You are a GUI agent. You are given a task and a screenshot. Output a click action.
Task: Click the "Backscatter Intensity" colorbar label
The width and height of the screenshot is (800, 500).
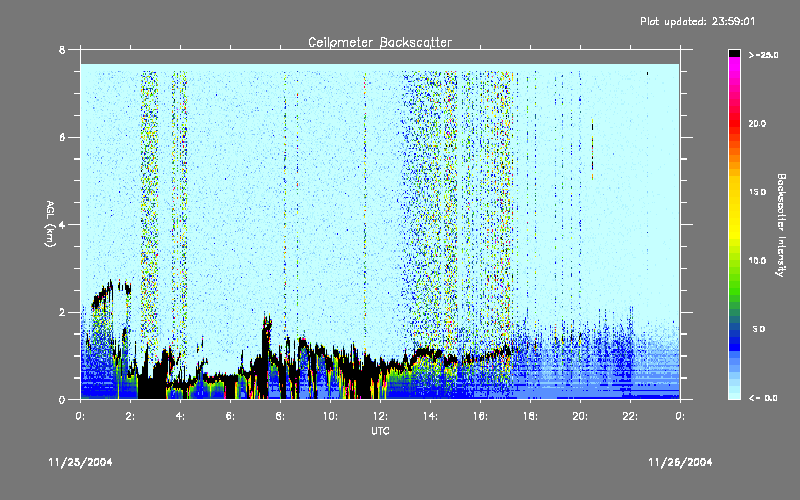point(781,225)
